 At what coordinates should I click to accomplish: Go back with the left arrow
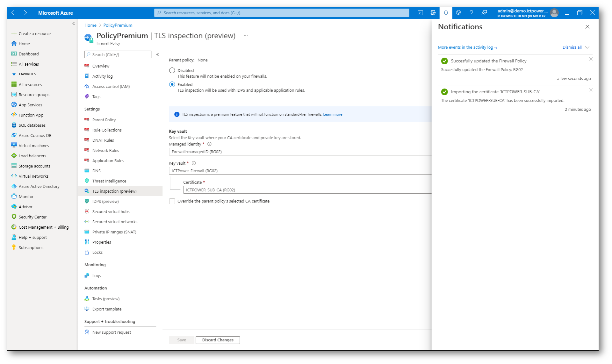point(13,13)
